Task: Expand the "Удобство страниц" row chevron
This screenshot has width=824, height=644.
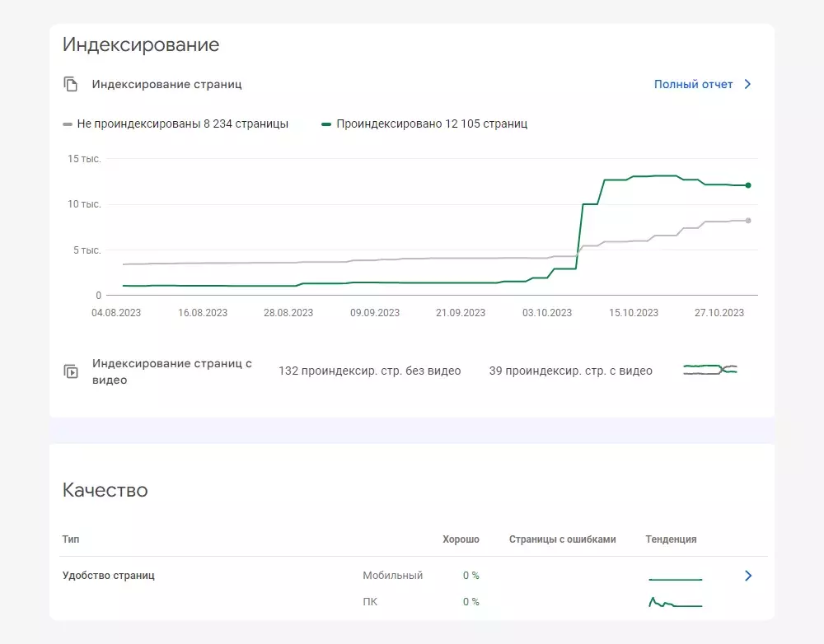Action: point(747,576)
